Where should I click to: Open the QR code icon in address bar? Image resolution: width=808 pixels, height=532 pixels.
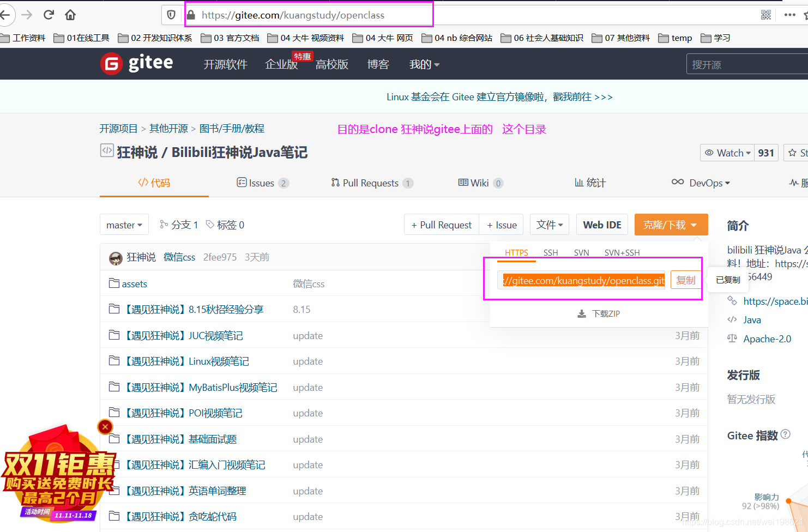coord(766,15)
